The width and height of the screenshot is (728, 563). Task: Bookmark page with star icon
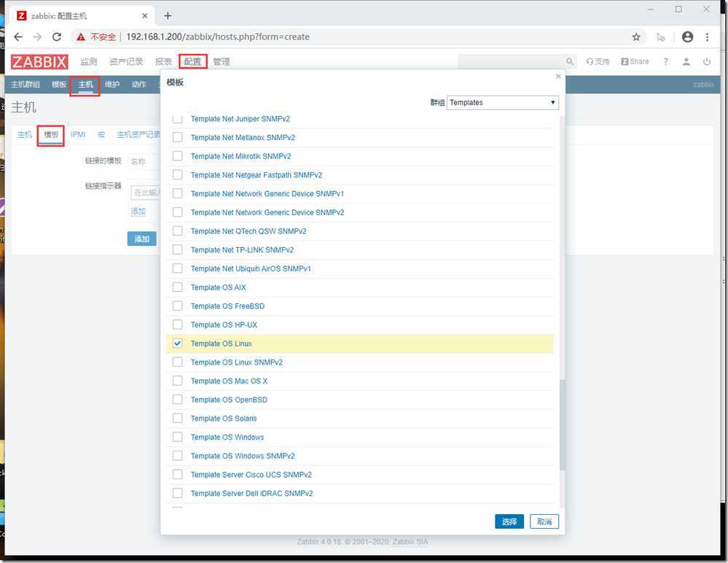point(636,36)
